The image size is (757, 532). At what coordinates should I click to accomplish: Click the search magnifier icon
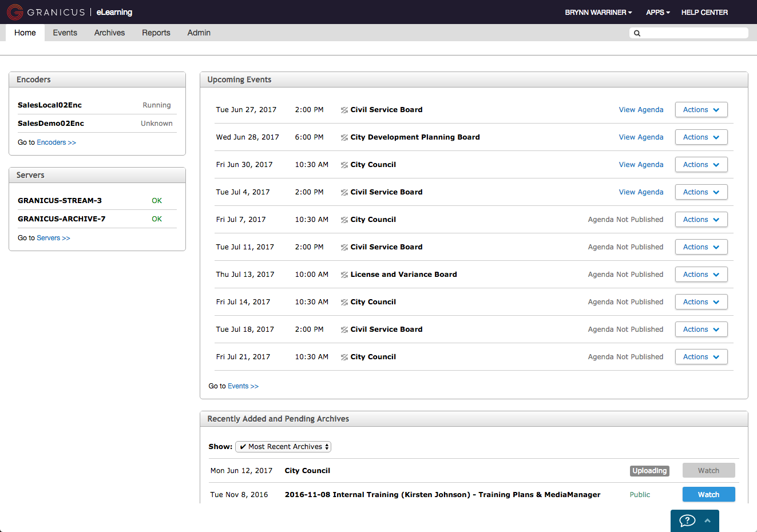point(637,33)
